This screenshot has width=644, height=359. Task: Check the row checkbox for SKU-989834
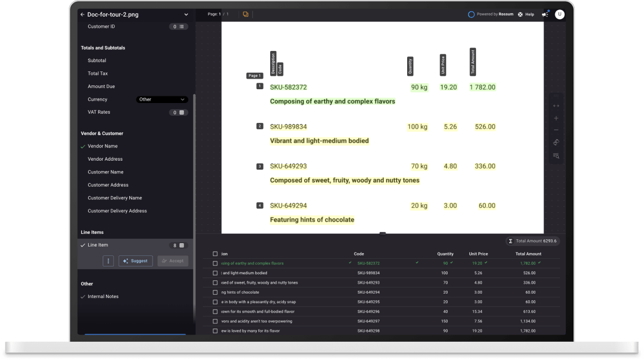pos(215,273)
